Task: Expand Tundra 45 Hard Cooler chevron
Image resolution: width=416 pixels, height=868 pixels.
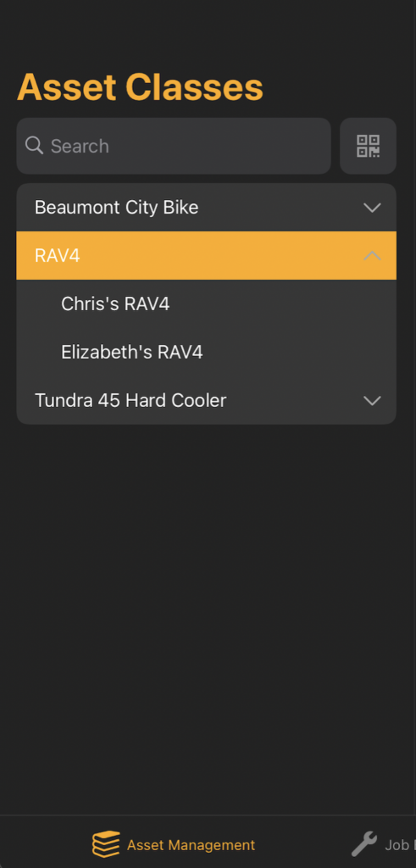Action: [x=372, y=400]
